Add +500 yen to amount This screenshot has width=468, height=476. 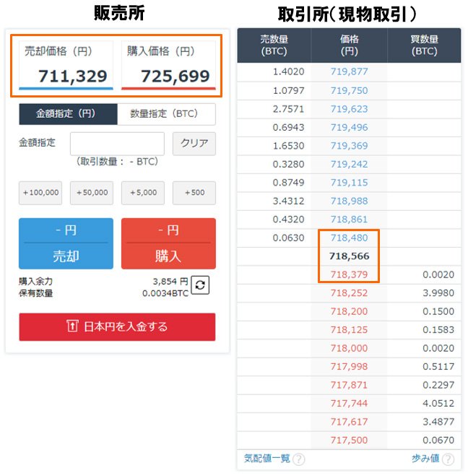coord(194,193)
